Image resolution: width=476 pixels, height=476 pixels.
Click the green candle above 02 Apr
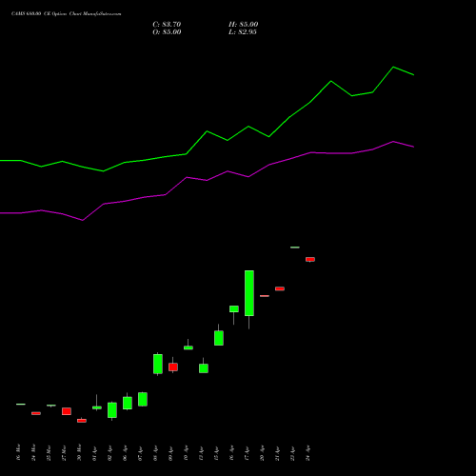[112, 410]
